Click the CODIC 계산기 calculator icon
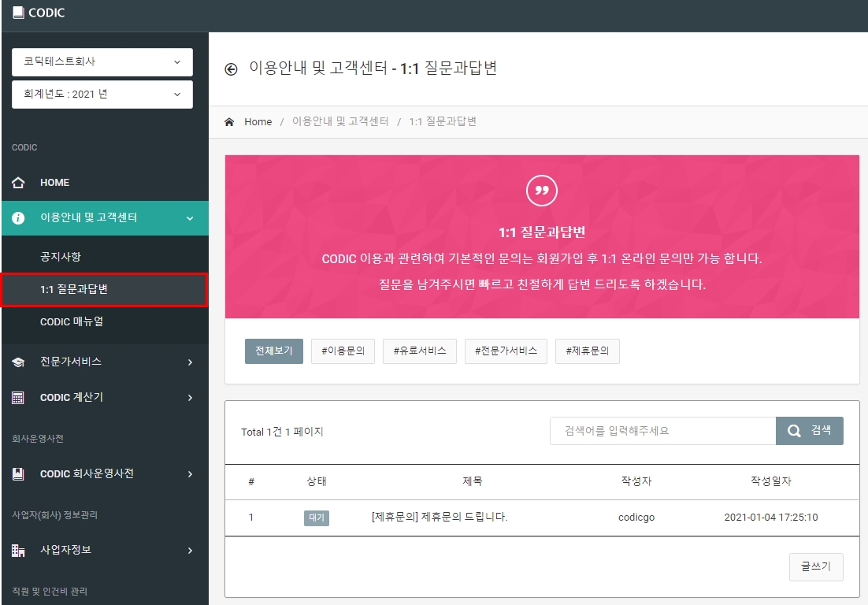The image size is (868, 605). pos(18,398)
